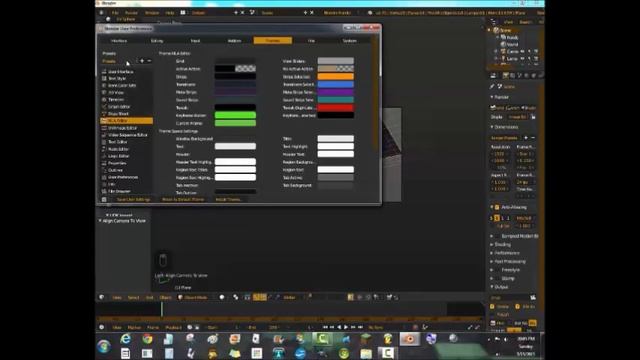Open editor type menu icon in preferences footer
640x360 pixels.
(104, 200)
